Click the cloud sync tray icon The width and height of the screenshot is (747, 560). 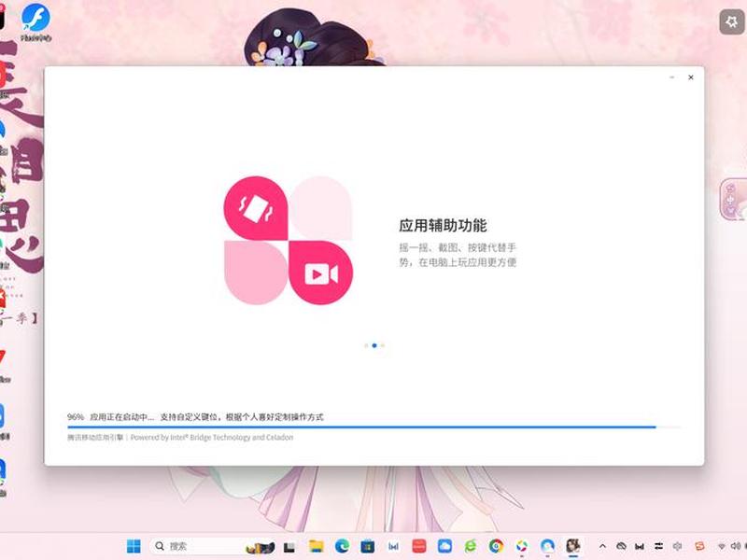(x=621, y=546)
